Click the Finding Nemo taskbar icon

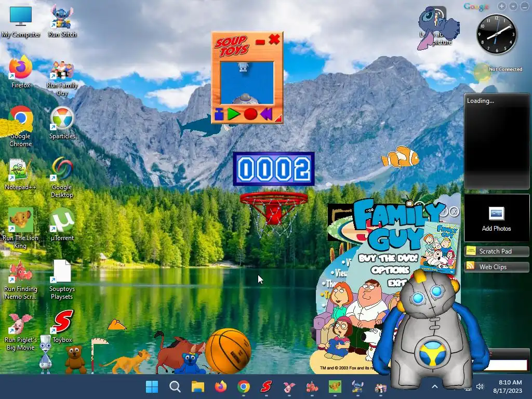[x=312, y=387]
